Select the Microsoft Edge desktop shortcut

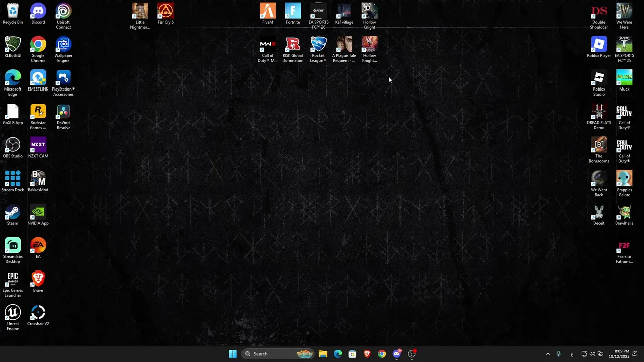[13, 83]
